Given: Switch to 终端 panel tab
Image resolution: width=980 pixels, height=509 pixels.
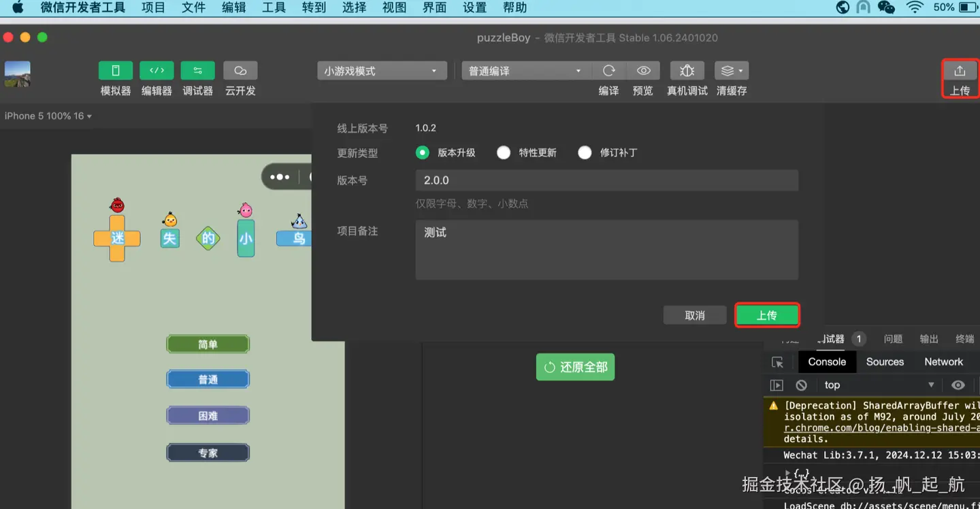Looking at the screenshot, I should click(x=965, y=339).
